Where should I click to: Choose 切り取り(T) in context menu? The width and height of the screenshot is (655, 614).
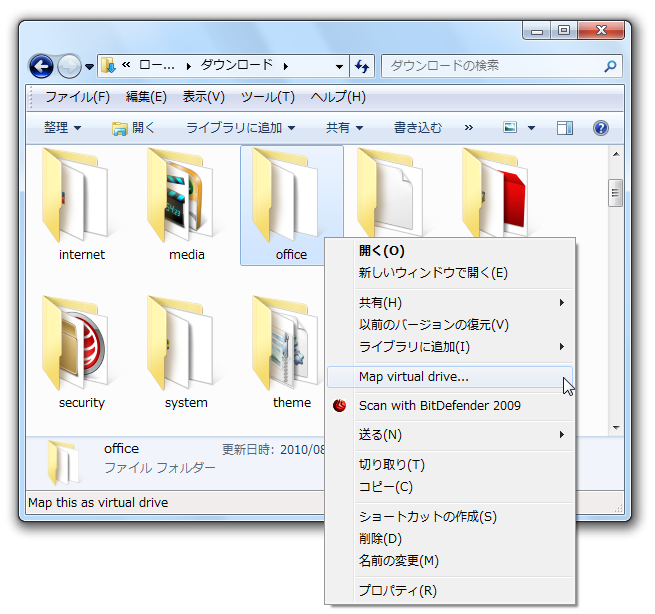450,464
